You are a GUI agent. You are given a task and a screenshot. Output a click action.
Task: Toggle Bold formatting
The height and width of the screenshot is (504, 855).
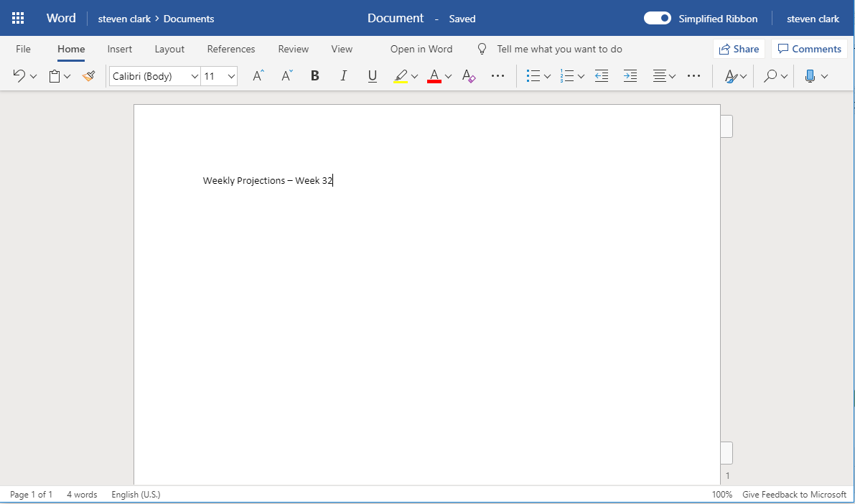(x=314, y=76)
